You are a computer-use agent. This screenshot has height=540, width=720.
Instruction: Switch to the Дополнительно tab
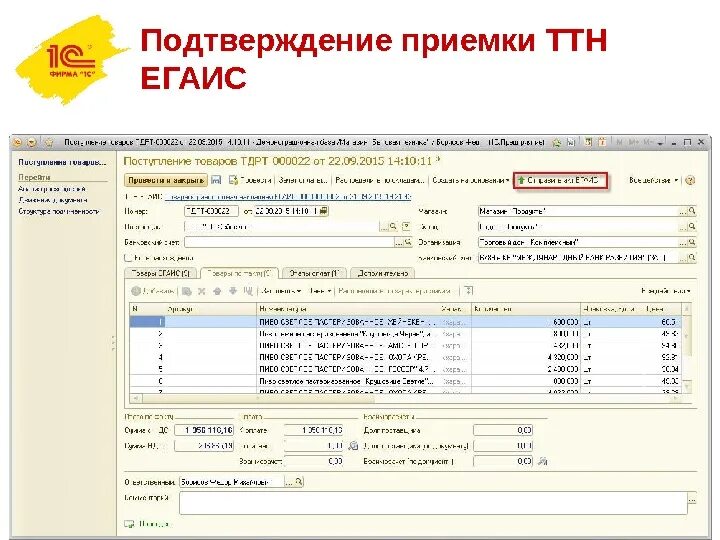382,273
